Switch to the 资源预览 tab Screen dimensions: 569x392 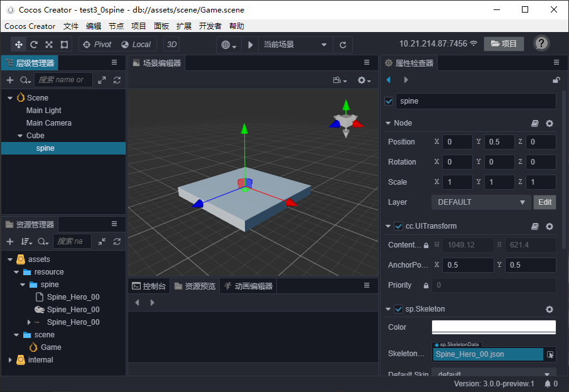tap(195, 286)
